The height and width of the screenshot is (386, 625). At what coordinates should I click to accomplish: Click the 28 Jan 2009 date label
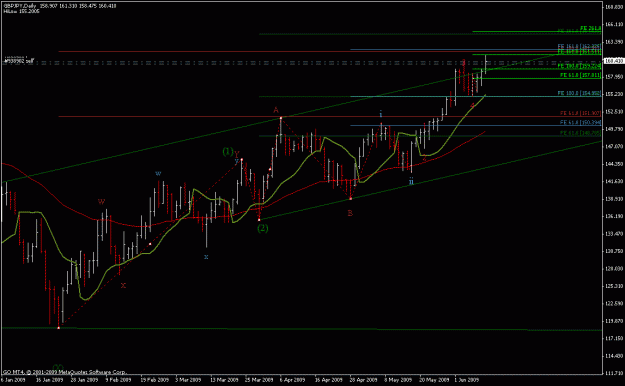(x=84, y=380)
